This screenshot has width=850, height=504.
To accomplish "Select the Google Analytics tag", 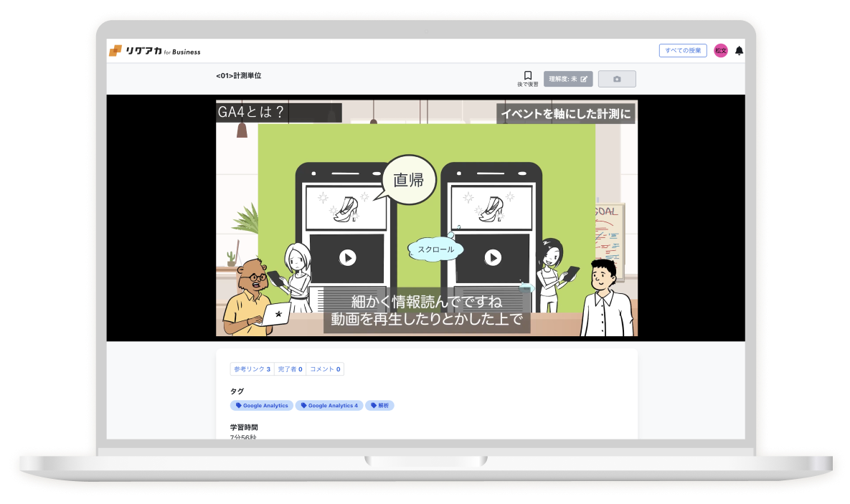I will 262,405.
